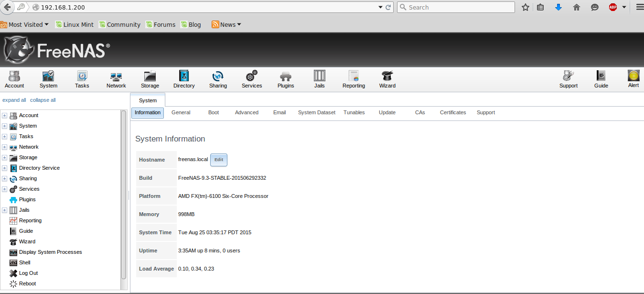This screenshot has width=644, height=294.
Task: Open the Account toolbar icon
Action: [14, 79]
